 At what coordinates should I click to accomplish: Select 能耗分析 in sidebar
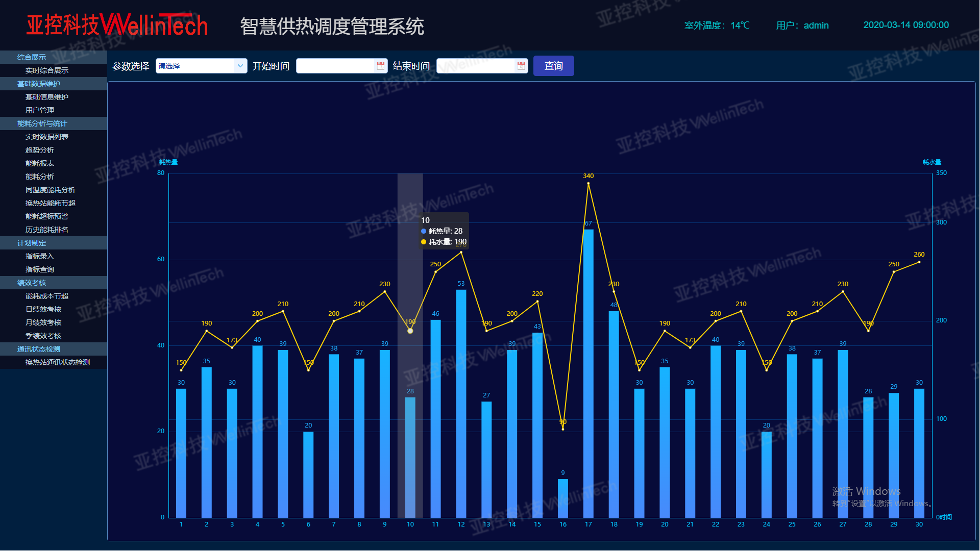coord(54,177)
